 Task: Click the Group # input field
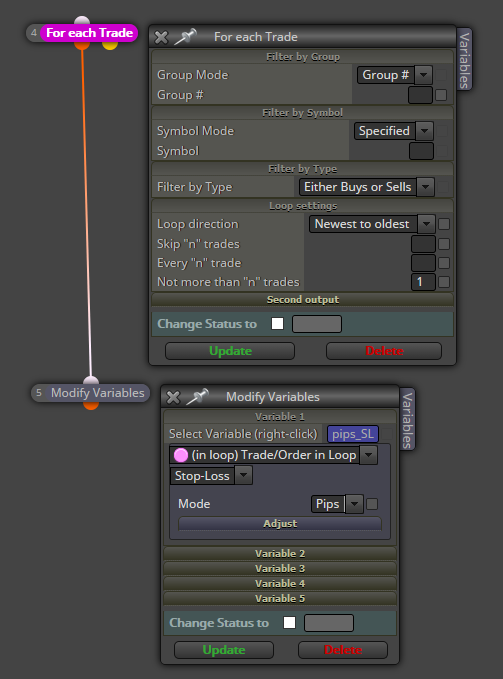420,95
